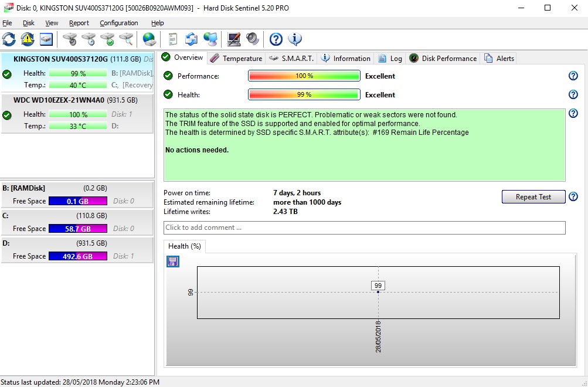Click the disk with magnifying glass icon

(126, 39)
